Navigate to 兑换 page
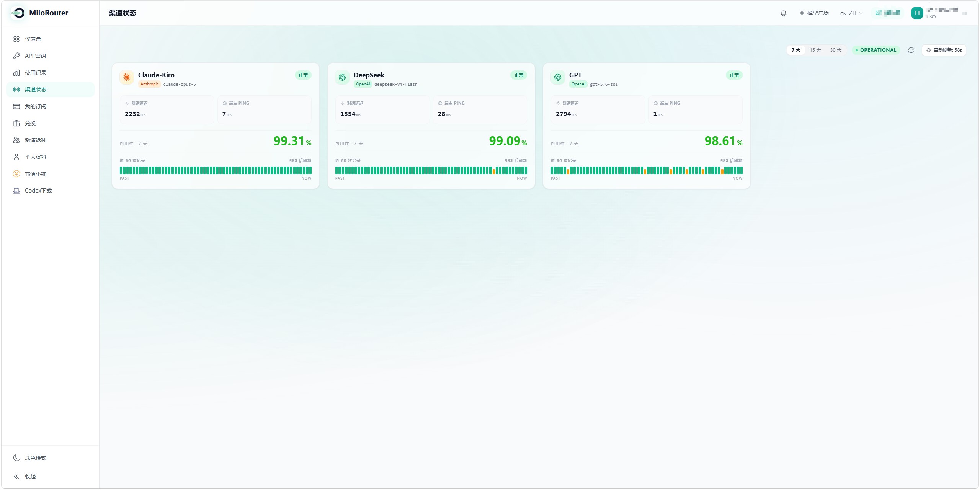 (x=50, y=123)
